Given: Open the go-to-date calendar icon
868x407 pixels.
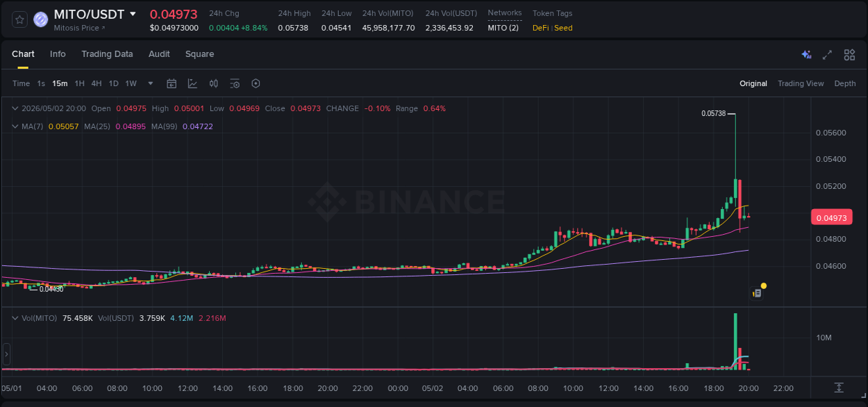Looking at the screenshot, I should pos(172,83).
